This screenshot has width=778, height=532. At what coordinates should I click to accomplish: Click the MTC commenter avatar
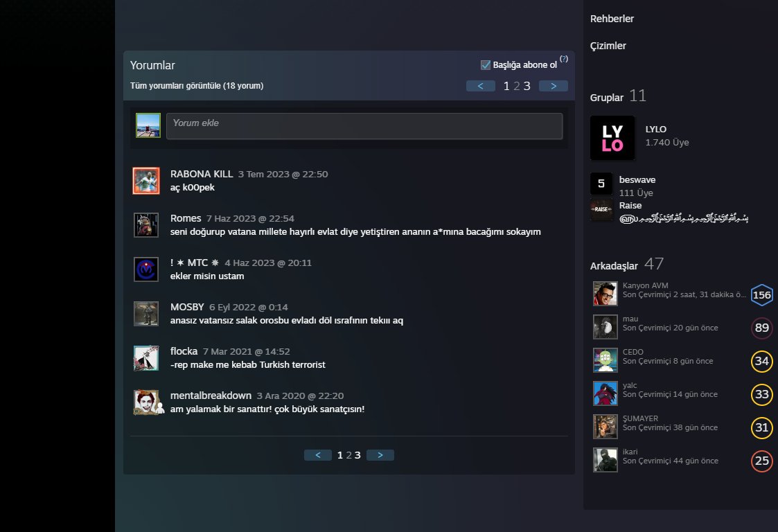tap(146, 269)
